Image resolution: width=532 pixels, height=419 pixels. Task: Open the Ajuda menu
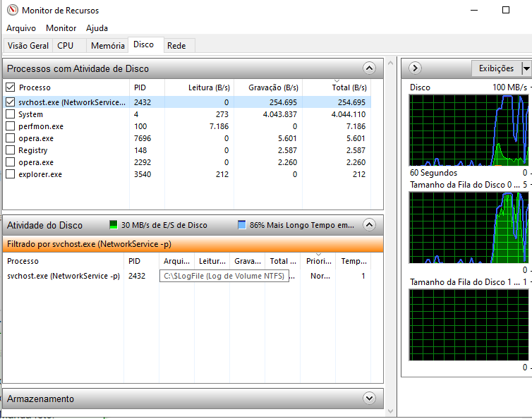click(97, 28)
